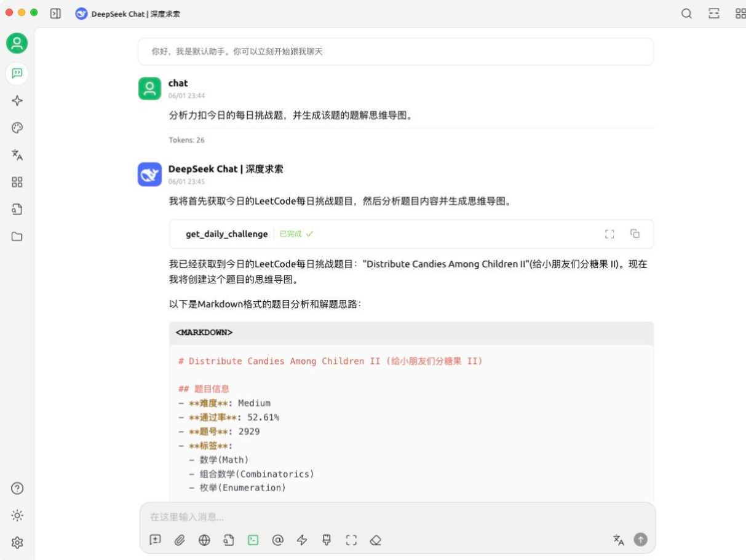This screenshot has width=746, height=560.
Task: Copy the get_daily_challenge tool output
Action: [x=635, y=234]
